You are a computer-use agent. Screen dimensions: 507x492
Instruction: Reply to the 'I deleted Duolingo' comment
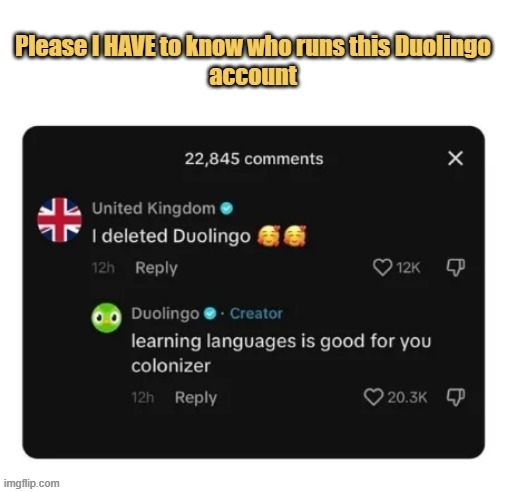(x=156, y=268)
